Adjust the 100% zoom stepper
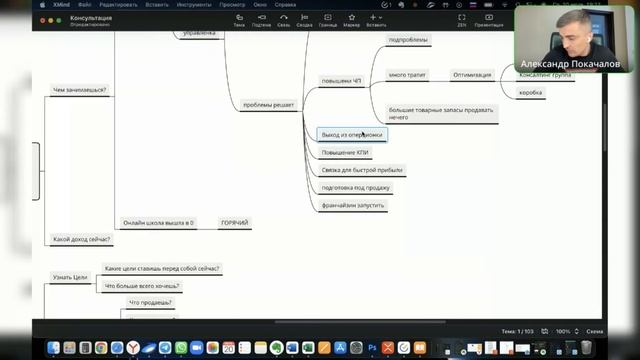This screenshot has width=640, height=360. [x=576, y=331]
